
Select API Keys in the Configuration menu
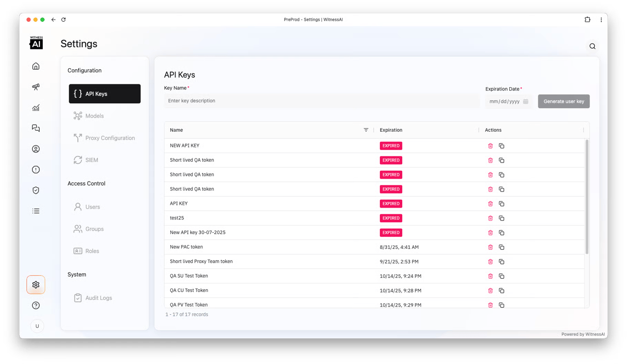[x=105, y=94]
